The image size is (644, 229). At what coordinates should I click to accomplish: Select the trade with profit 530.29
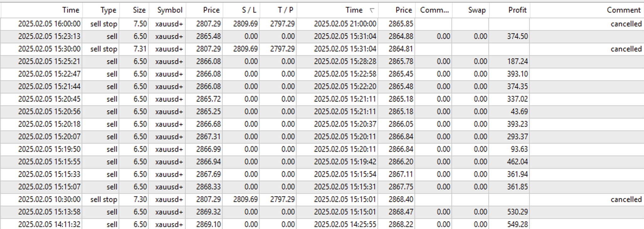pos(517,212)
